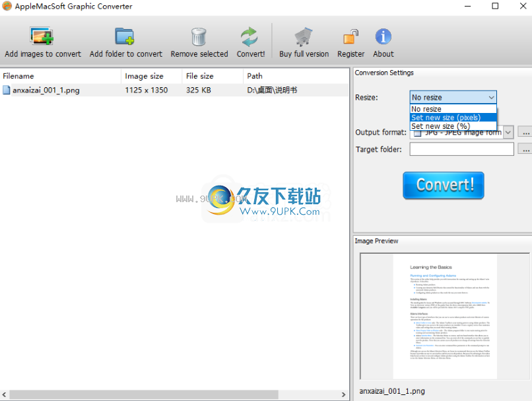Expand the Output format dropdown arrow
The image size is (532, 401).
point(508,132)
